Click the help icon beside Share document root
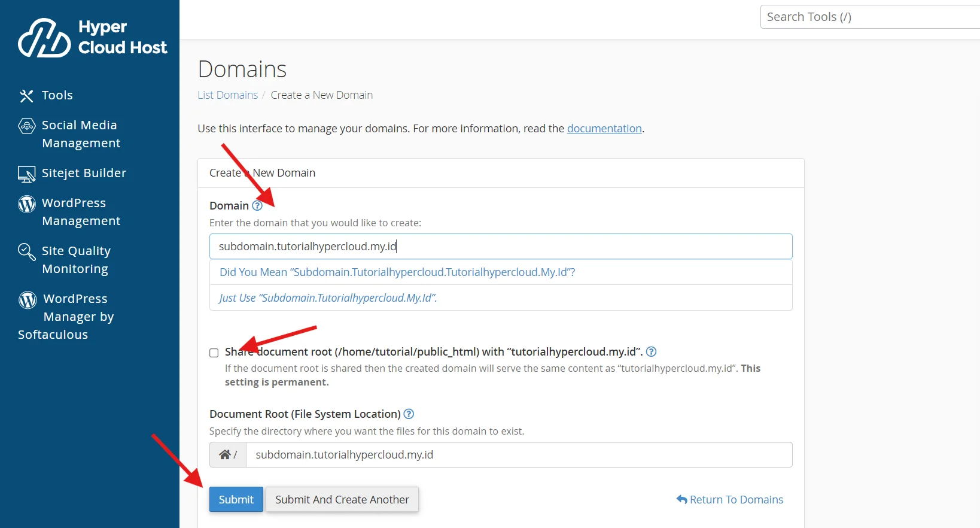 (652, 352)
